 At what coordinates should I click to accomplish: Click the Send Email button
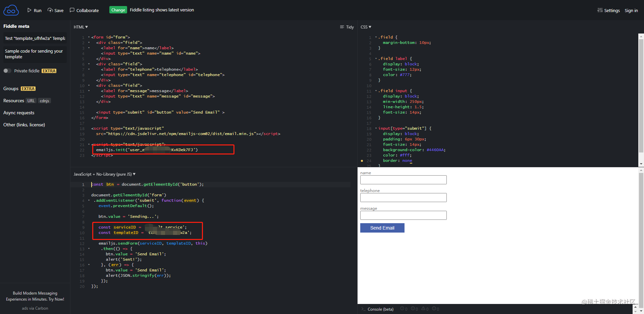(x=382, y=228)
